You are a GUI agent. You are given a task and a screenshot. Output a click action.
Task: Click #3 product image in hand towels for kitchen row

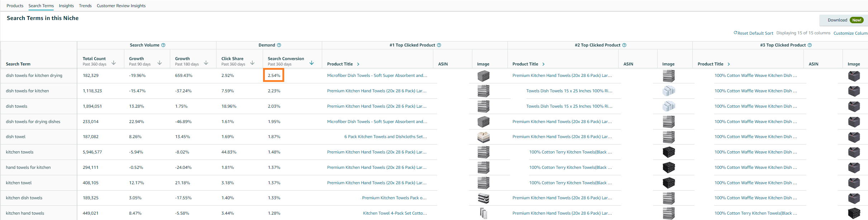[x=854, y=167]
